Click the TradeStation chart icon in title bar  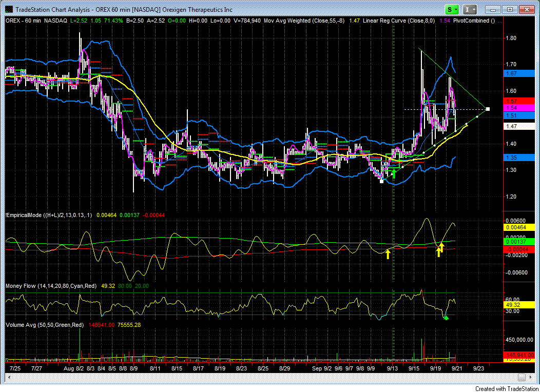[9, 10]
